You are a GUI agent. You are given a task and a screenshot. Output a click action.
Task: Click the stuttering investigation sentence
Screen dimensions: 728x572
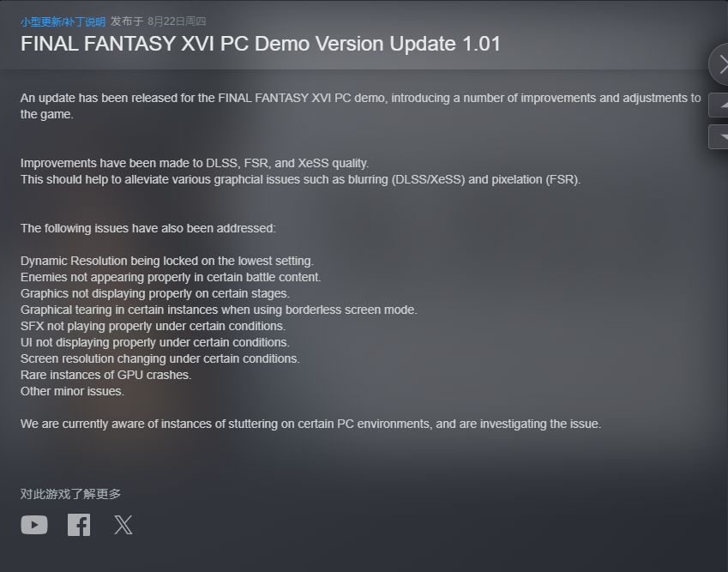310,424
